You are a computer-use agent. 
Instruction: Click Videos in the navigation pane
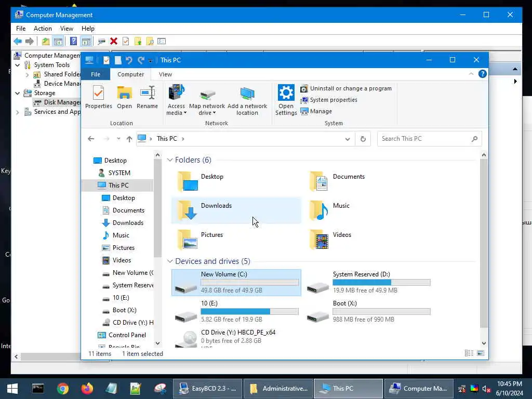point(122,260)
